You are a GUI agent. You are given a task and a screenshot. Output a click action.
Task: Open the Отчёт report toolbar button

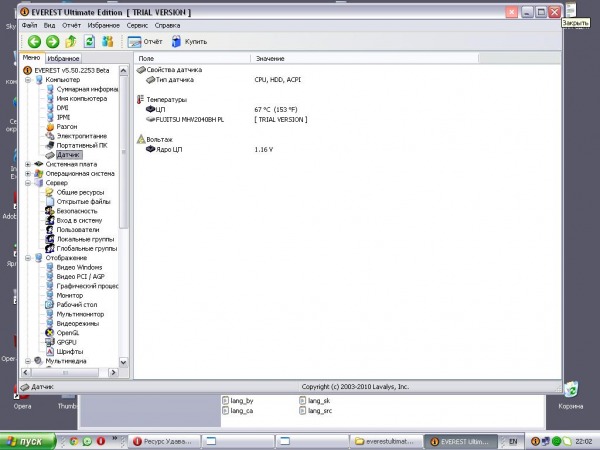click(x=145, y=42)
